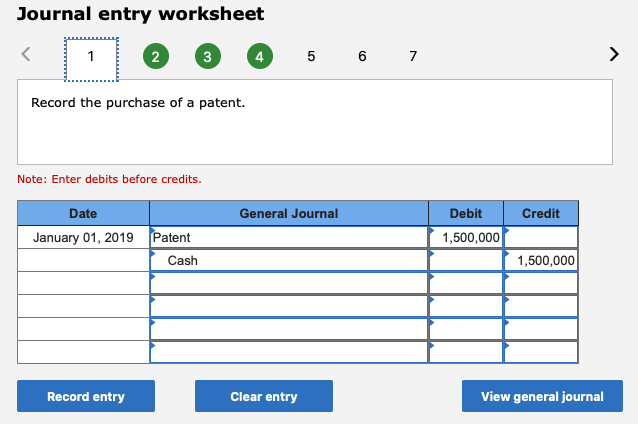Viewport: 638px width, 424px height.
Task: Click the empty debit cell in Cash row
Action: coord(466,260)
